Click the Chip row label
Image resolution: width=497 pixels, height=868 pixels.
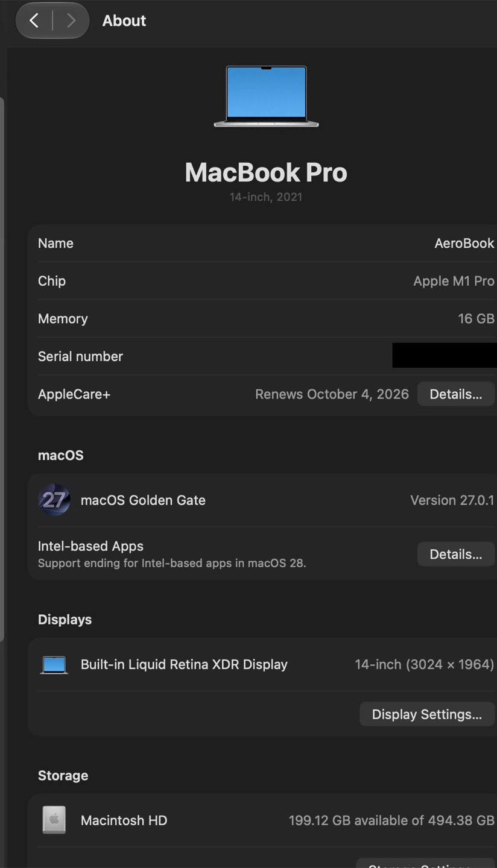[52, 281]
